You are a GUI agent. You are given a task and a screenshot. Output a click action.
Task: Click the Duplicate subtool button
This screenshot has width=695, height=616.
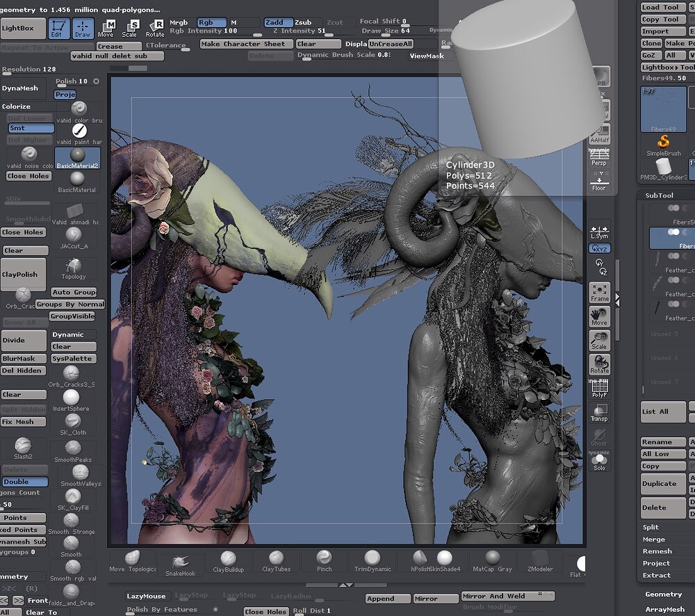[663, 484]
